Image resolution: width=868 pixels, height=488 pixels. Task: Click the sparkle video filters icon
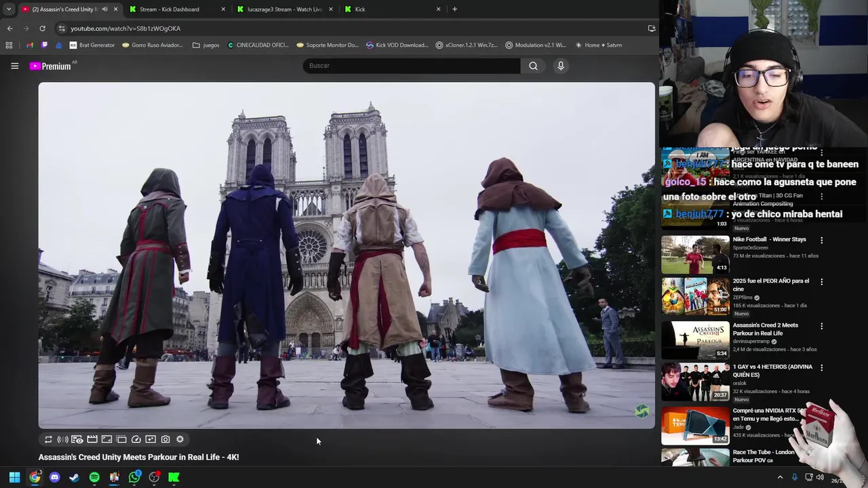pyautogui.click(x=151, y=439)
